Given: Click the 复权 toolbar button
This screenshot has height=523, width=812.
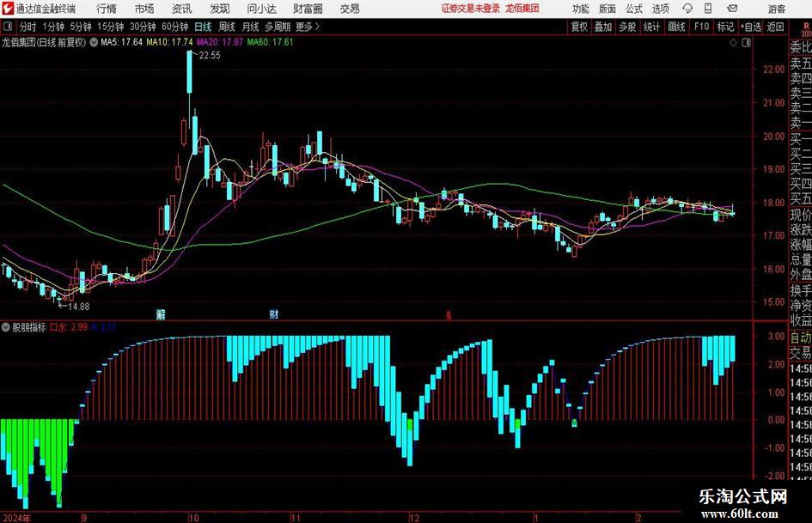Looking at the screenshot, I should 579,27.
